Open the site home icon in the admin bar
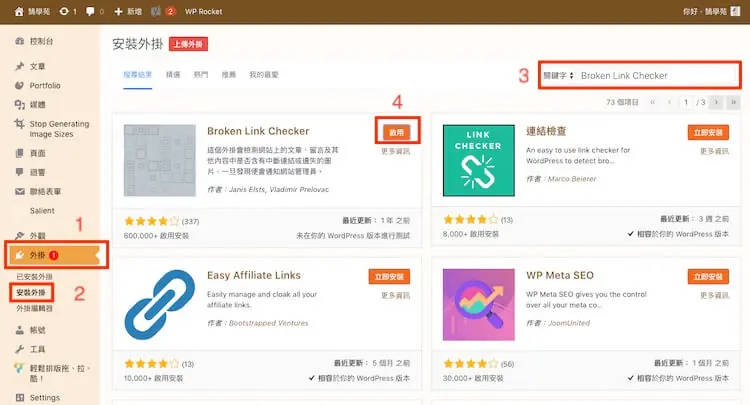750x405 pixels. (19, 11)
